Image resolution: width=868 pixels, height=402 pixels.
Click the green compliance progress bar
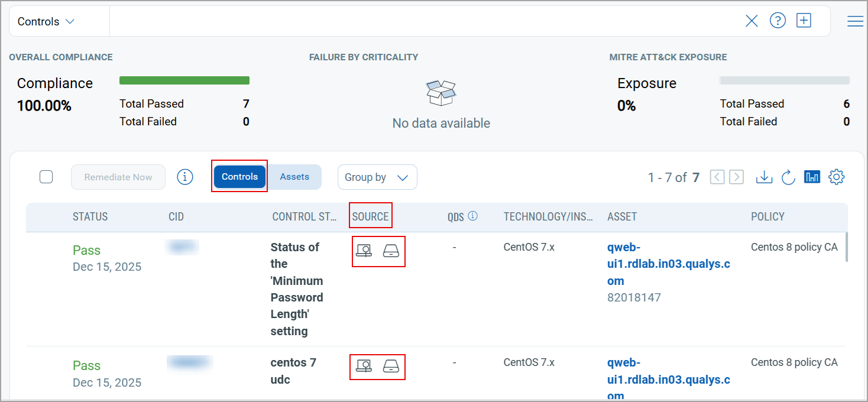184,80
